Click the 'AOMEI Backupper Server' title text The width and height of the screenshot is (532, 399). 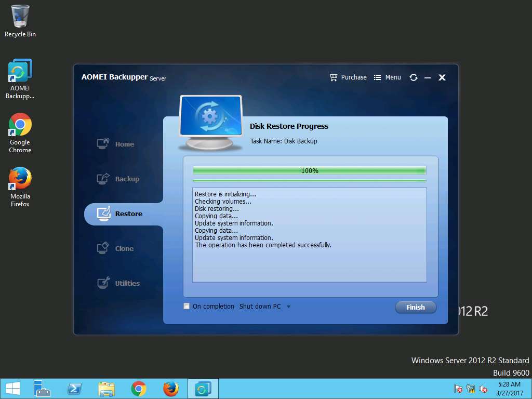(124, 77)
